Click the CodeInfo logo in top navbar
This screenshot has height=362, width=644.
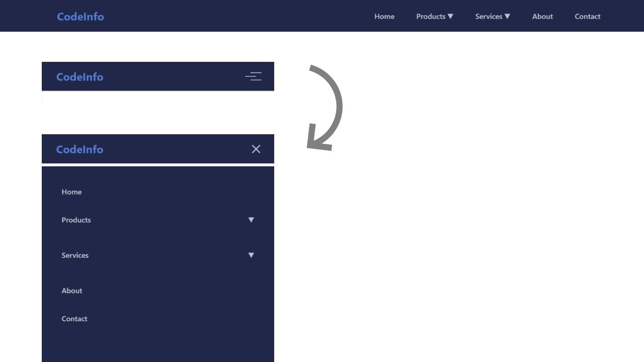tap(80, 16)
